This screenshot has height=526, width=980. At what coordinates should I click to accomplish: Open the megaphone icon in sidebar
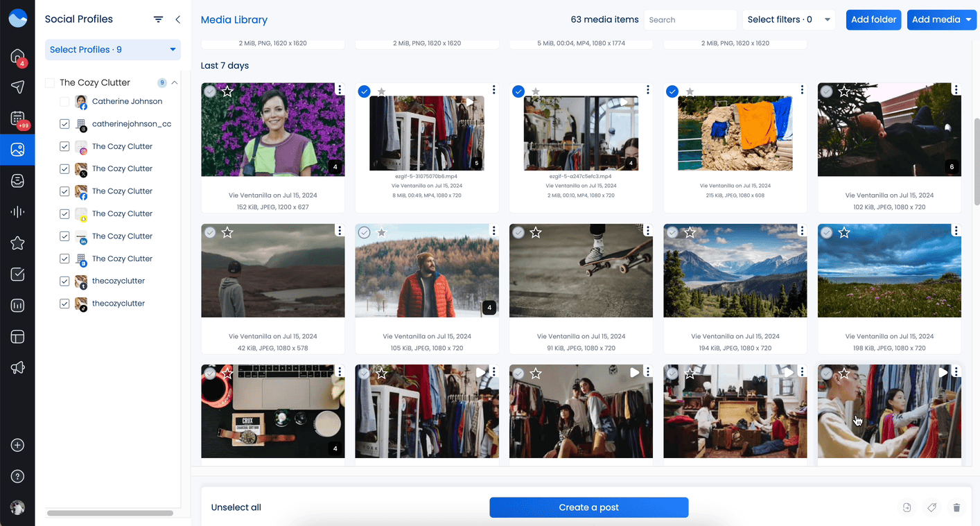(x=17, y=368)
